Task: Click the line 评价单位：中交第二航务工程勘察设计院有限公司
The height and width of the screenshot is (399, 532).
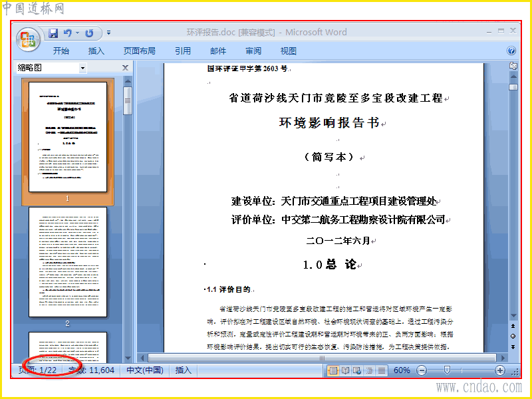Action: click(338, 220)
